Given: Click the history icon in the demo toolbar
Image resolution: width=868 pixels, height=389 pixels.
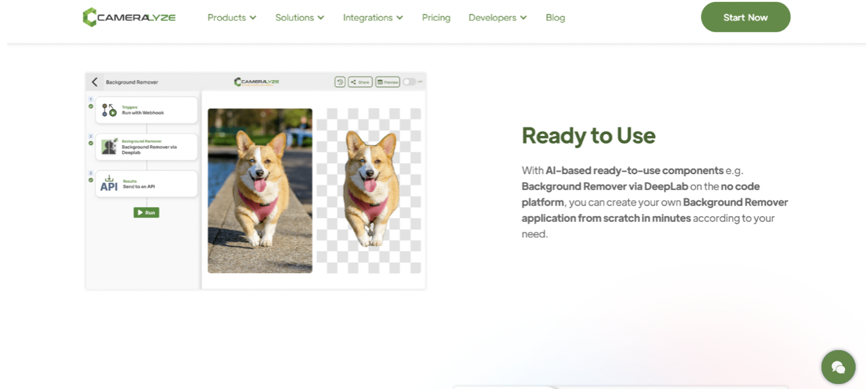Looking at the screenshot, I should (x=340, y=82).
